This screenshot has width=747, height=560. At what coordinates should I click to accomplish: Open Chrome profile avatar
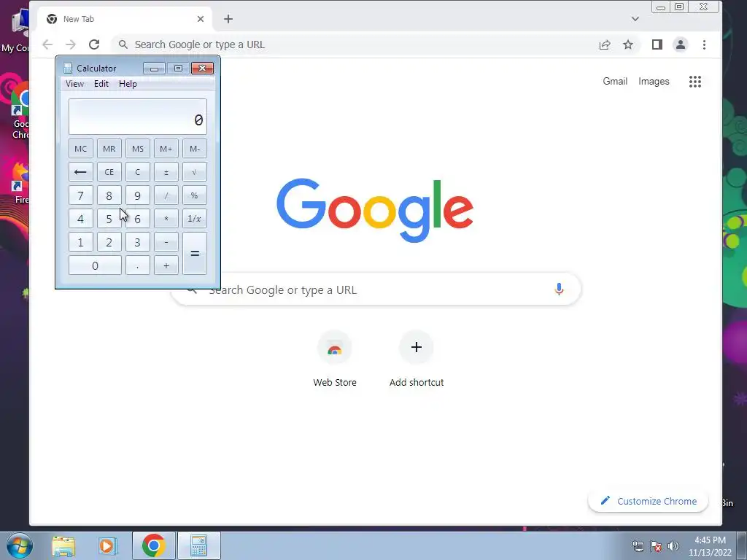(681, 44)
